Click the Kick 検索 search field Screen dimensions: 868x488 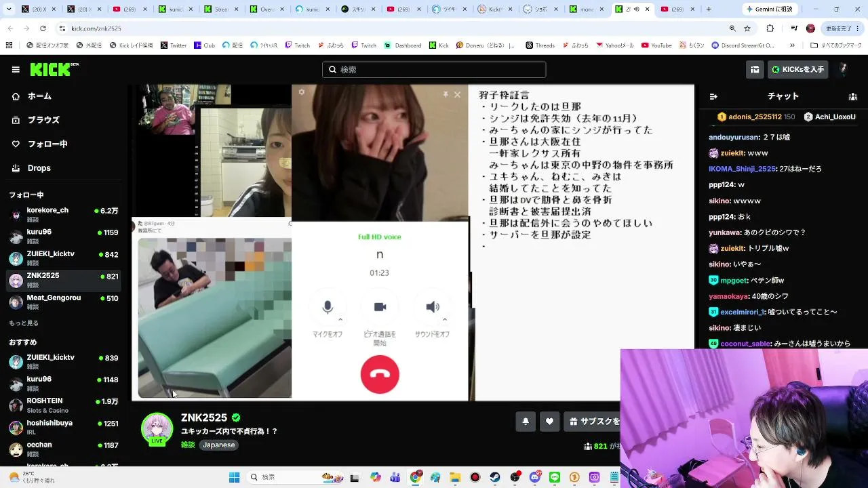[x=434, y=69]
